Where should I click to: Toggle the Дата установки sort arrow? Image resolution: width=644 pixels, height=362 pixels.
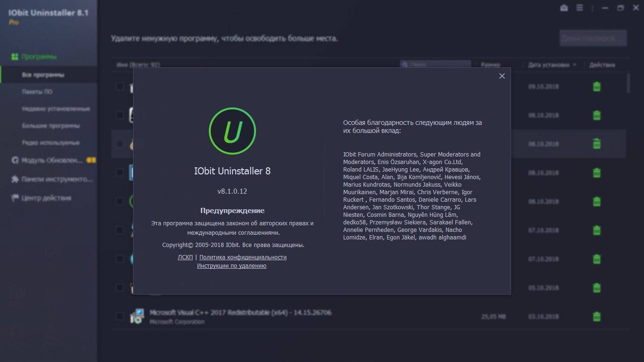tap(575, 65)
